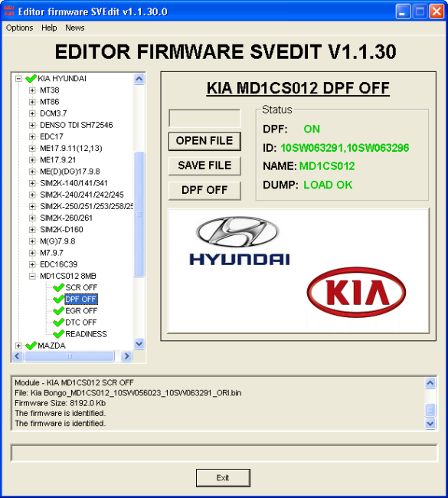Expand the EDC17 node
Viewport: 448px width, 498px height.
tap(32, 136)
